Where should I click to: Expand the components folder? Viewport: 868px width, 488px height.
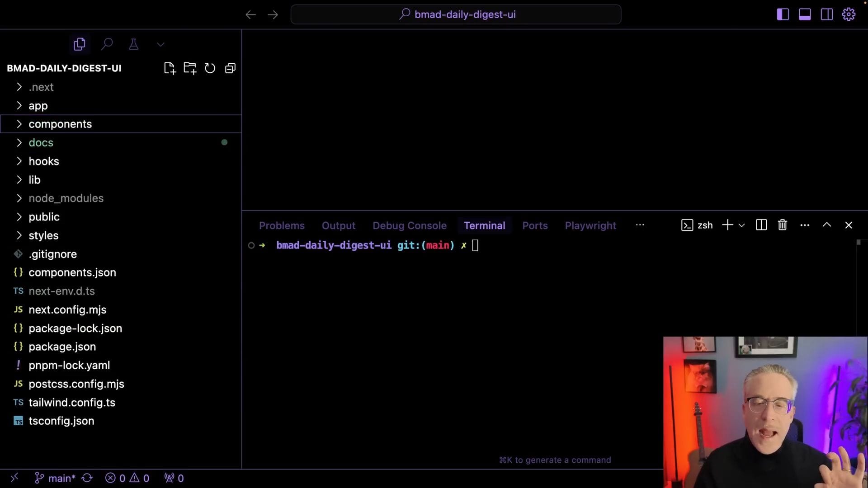(60, 124)
